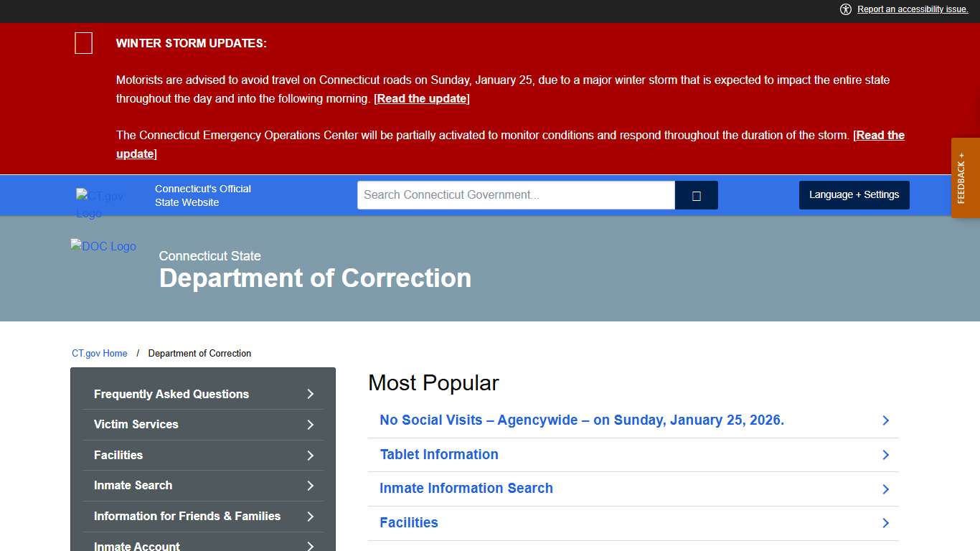This screenshot has width=980, height=551.
Task: Select "Information for Friends & Families" menu item
Action: (x=187, y=516)
